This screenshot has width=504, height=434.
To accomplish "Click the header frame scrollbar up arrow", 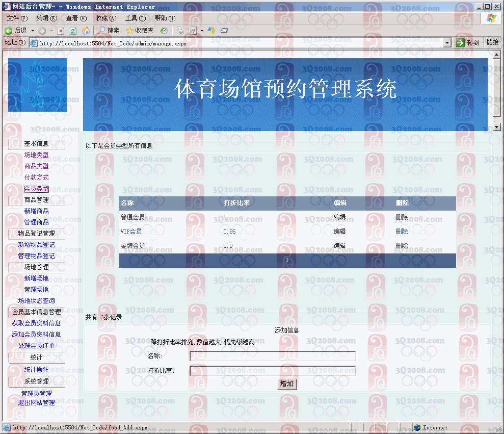I will pos(496,55).
